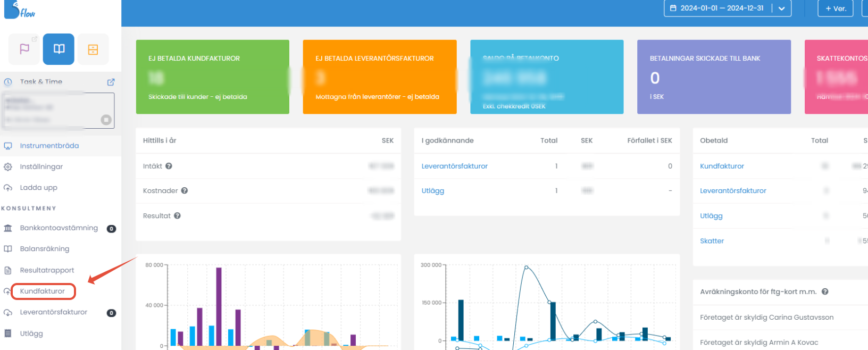Open Kundfakturor link under Obetald
The image size is (868, 350).
(x=722, y=166)
